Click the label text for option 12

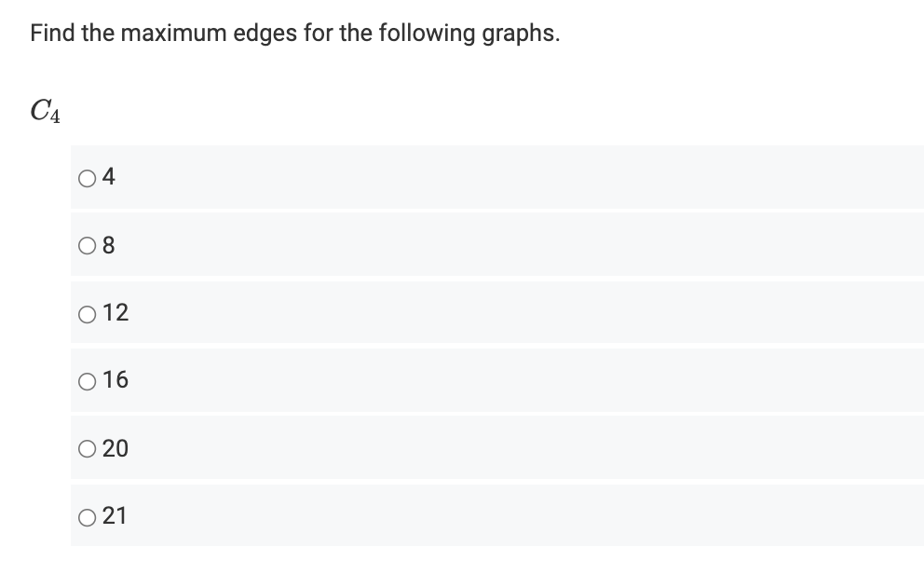115,312
